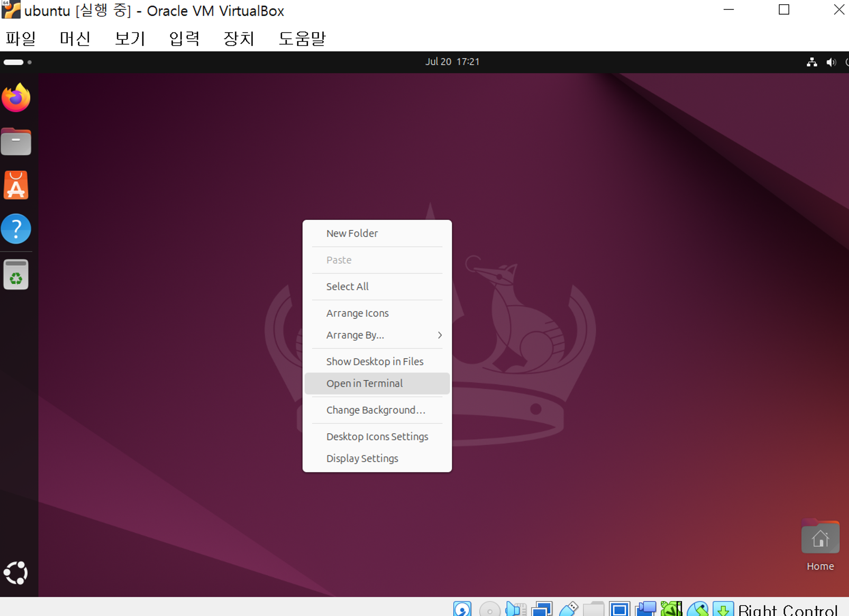The width and height of the screenshot is (849, 616).
Task: Click the network indicator in top bar
Action: [x=812, y=62]
